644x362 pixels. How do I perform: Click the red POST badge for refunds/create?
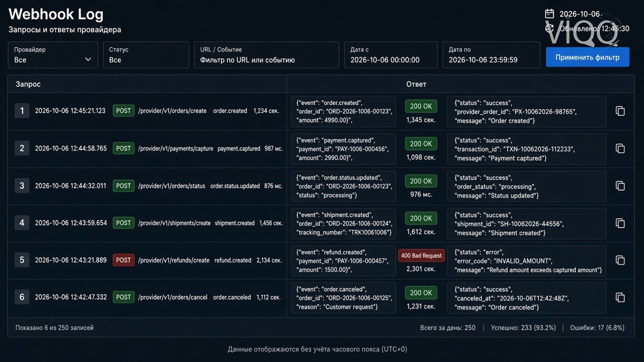pos(123,260)
